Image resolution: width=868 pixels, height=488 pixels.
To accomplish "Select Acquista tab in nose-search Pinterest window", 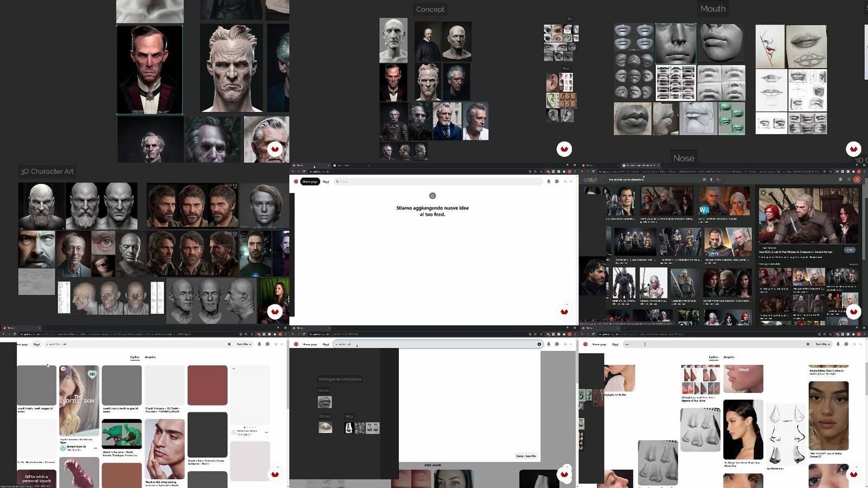I will [x=729, y=357].
